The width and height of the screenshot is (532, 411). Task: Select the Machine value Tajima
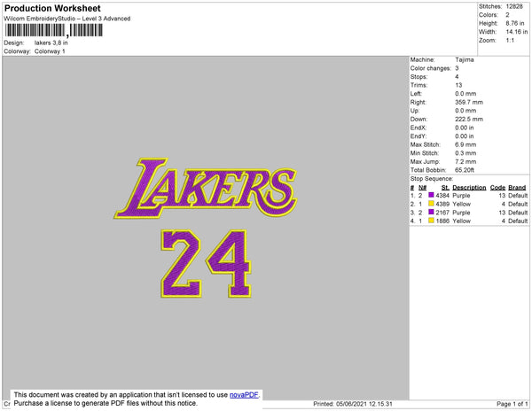click(465, 59)
